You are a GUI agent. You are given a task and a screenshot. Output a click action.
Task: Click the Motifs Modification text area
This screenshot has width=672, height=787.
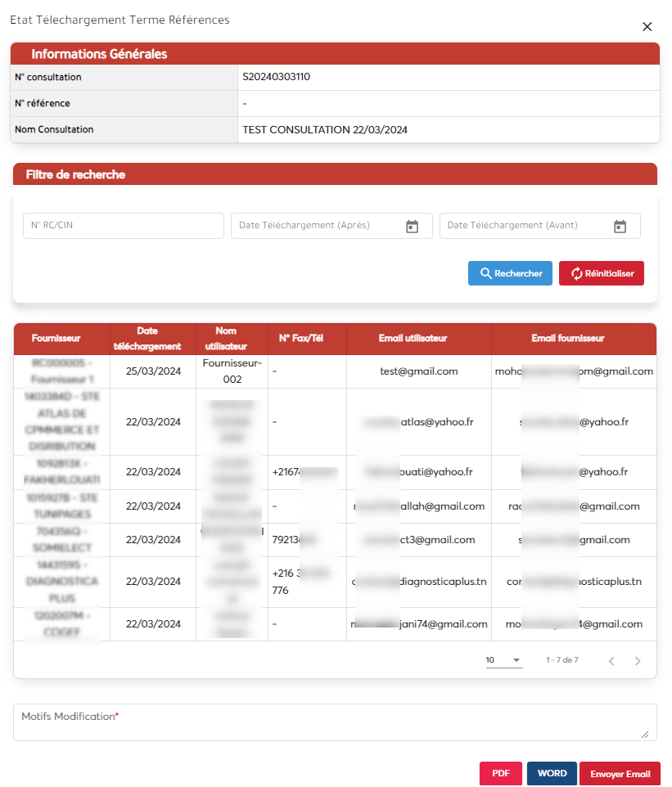[x=334, y=722]
